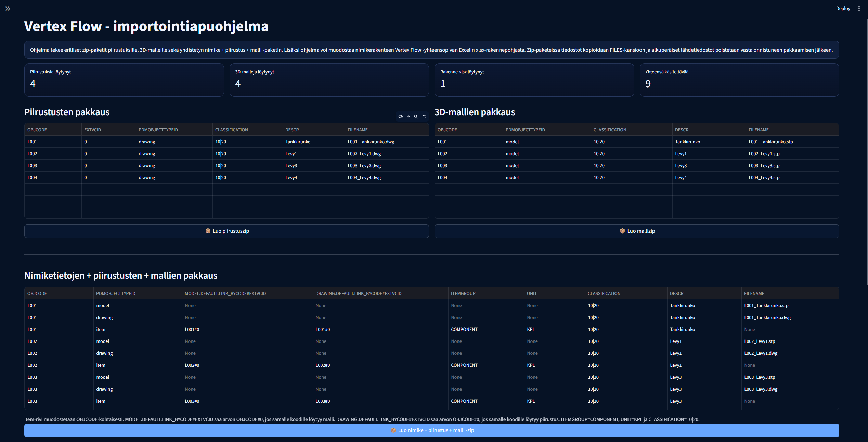868x442 pixels.
Task: Download drawings table as CSV
Action: [x=408, y=117]
